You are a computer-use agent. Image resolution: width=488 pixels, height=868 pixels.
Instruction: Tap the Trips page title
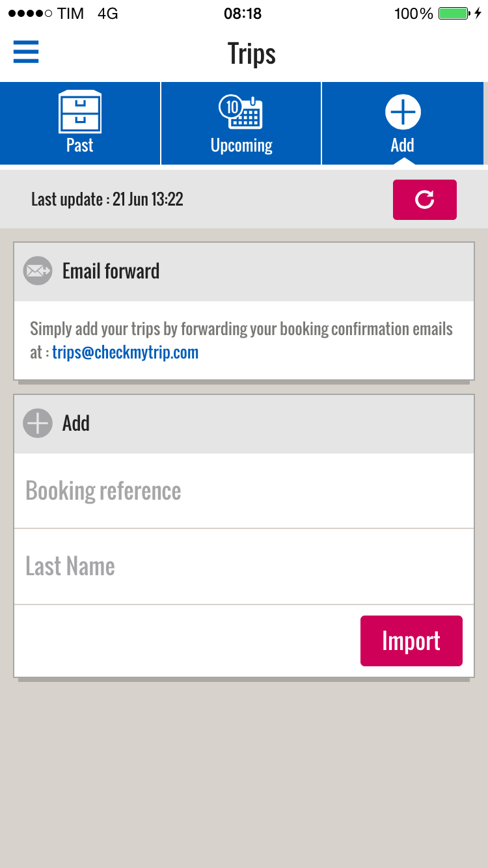[252, 53]
